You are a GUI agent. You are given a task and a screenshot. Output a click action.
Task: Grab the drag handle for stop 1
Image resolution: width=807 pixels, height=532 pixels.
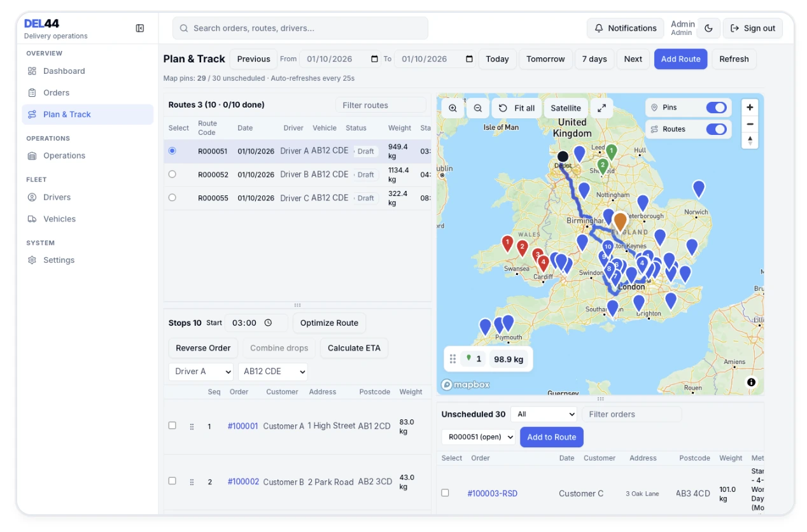192,427
